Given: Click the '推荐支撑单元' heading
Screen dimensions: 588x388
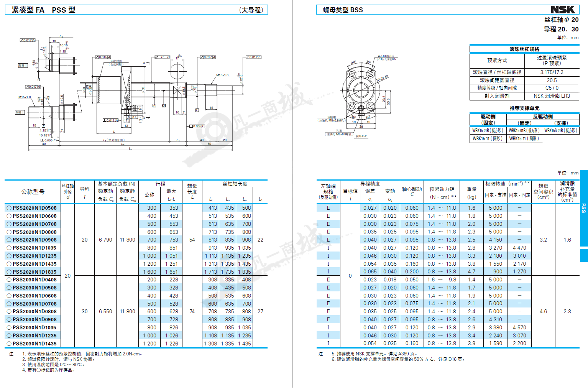Looking at the screenshot, I should [524, 108].
